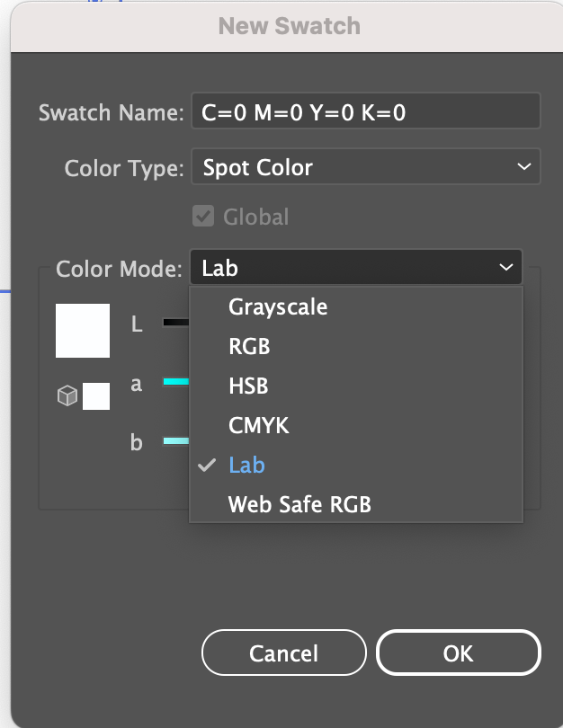The width and height of the screenshot is (563, 728).
Task: Collapse the Color Mode dropdown showing Lab
Action: click(x=356, y=267)
